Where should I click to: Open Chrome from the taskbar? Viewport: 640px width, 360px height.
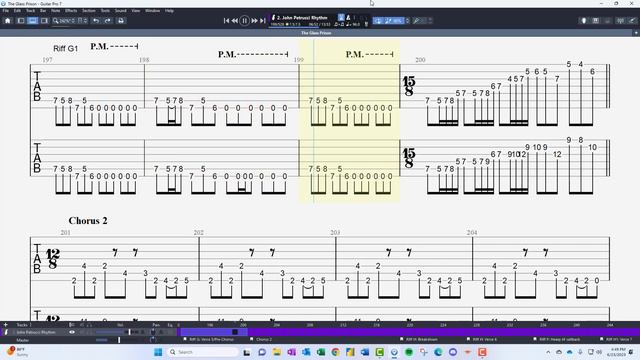point(336,352)
